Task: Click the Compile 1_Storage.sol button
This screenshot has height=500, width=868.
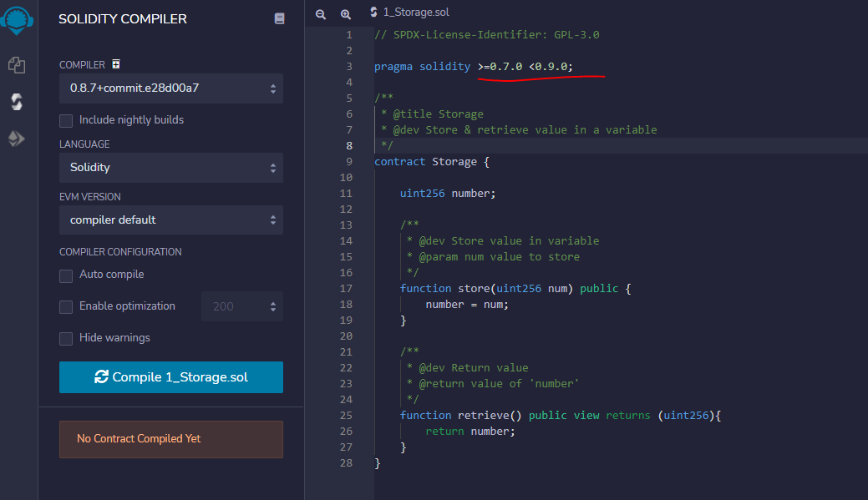Action: click(x=171, y=377)
